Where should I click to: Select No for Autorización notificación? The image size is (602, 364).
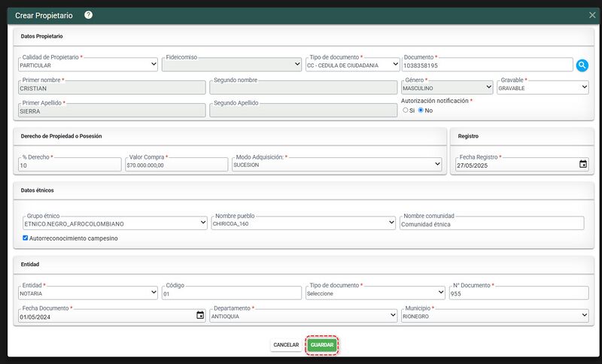tap(421, 110)
